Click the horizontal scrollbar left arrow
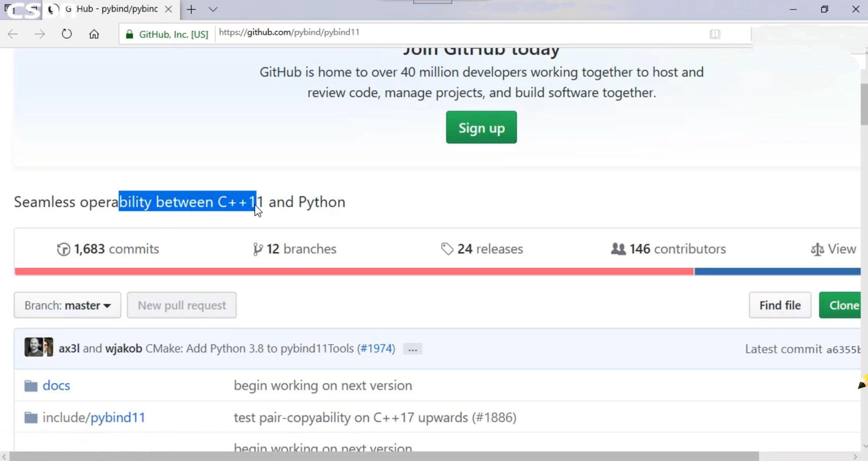 coord(4,456)
